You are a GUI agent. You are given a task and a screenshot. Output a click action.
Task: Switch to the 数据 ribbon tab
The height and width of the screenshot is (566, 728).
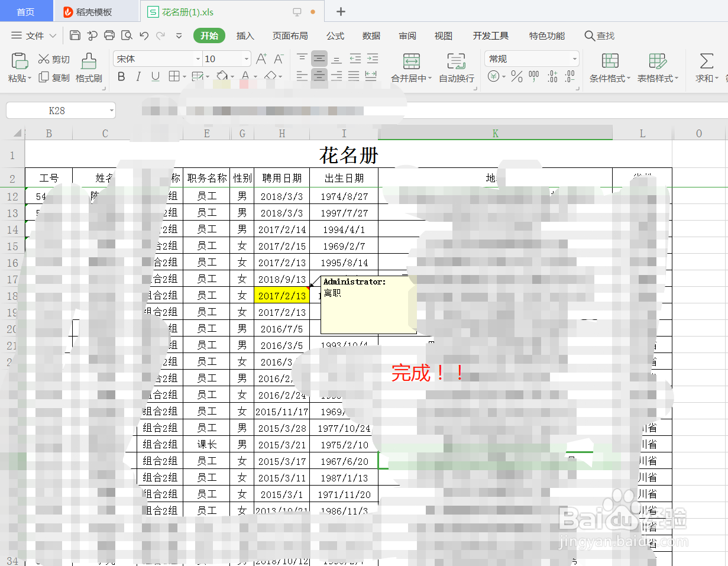tap(371, 35)
